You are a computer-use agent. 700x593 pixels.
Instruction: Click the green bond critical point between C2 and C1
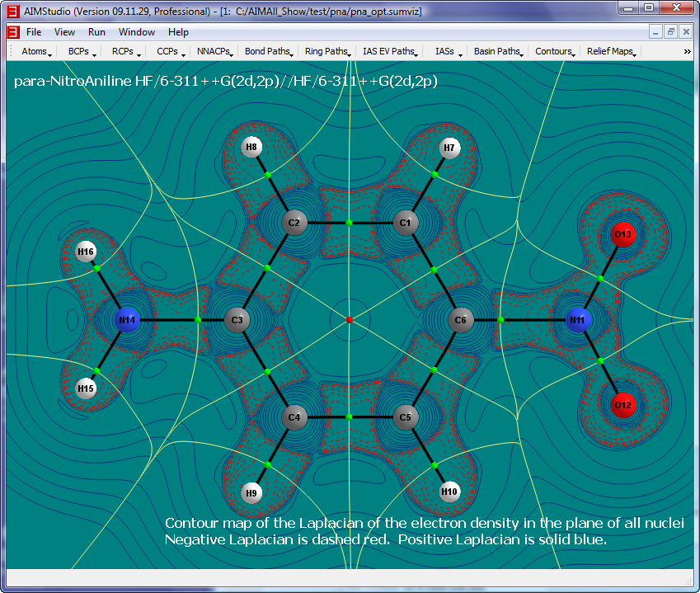coord(350,223)
